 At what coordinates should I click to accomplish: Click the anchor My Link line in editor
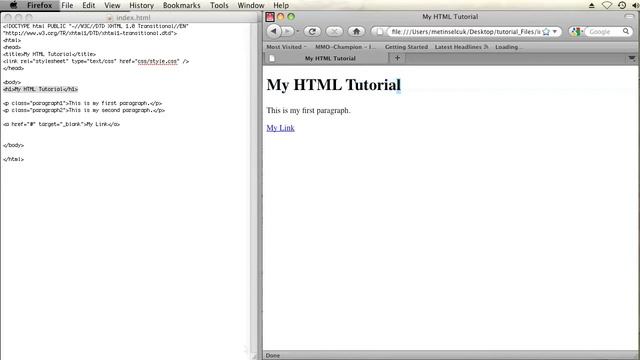[61, 124]
